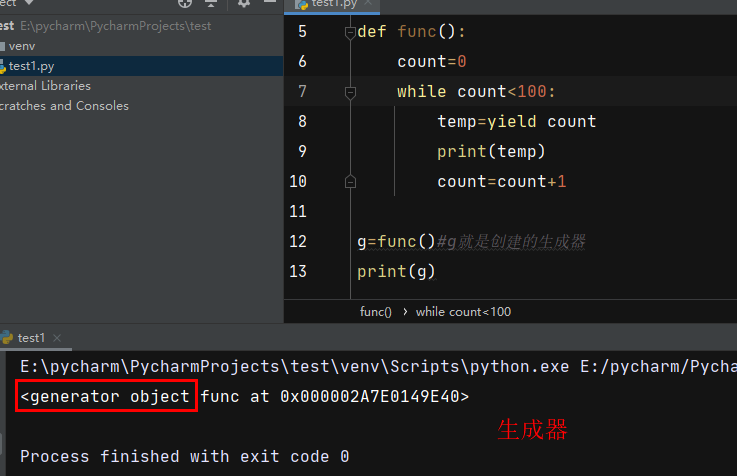This screenshot has height=476, width=737.
Task: Collapse the while loop fold marker on line 7
Action: tap(350, 93)
